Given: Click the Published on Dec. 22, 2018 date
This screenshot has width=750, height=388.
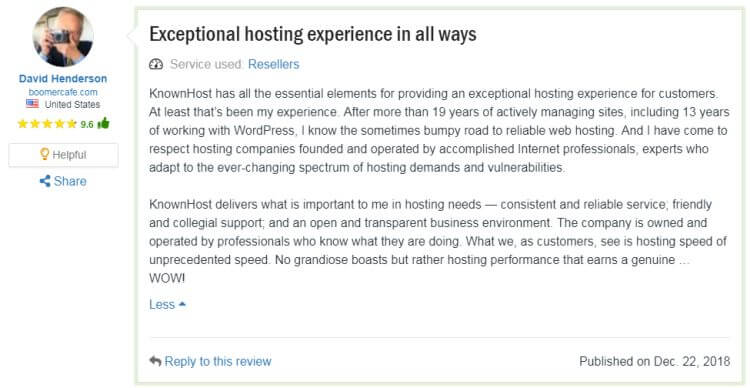Looking at the screenshot, I should (655, 361).
